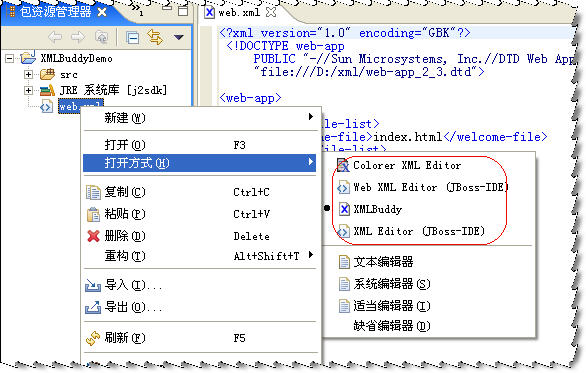This screenshot has width=586, height=373.
Task: Expand the src folder node
Action: coord(28,74)
